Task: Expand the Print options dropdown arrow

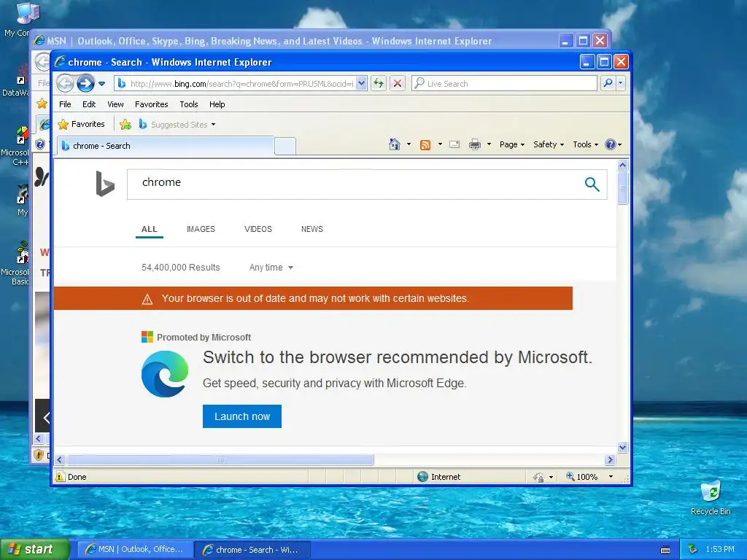Action: click(489, 144)
